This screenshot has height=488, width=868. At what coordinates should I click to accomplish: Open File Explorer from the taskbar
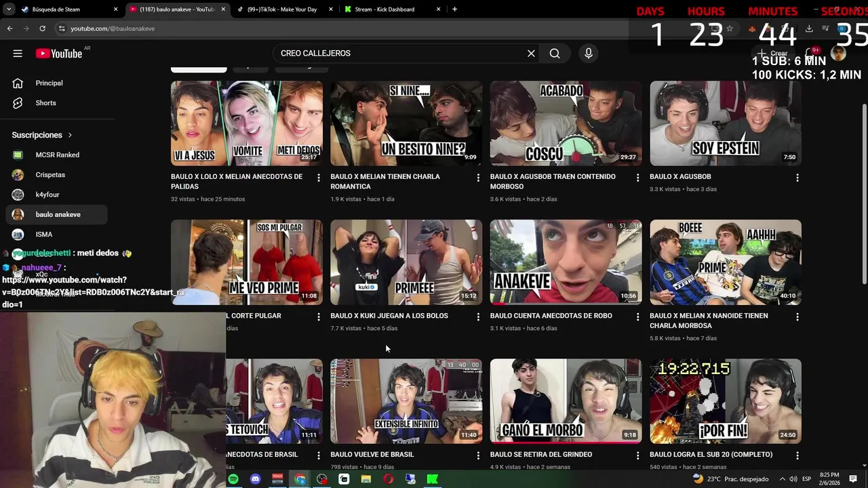pos(366,479)
